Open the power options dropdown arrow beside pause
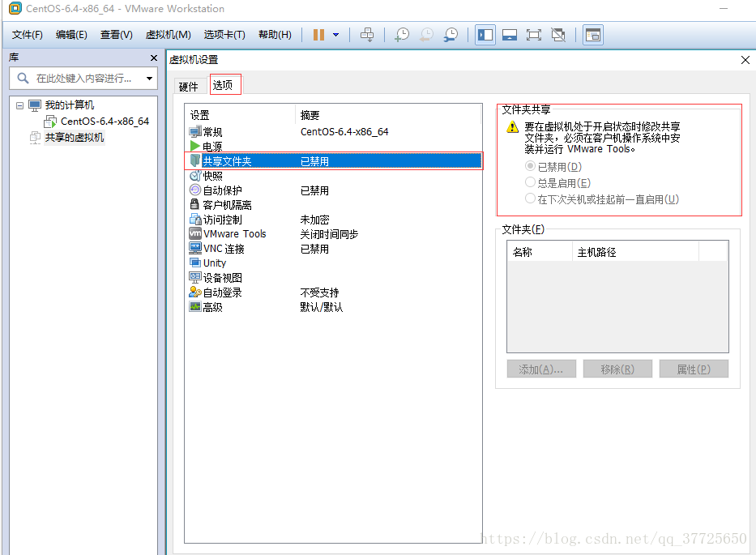 point(336,35)
